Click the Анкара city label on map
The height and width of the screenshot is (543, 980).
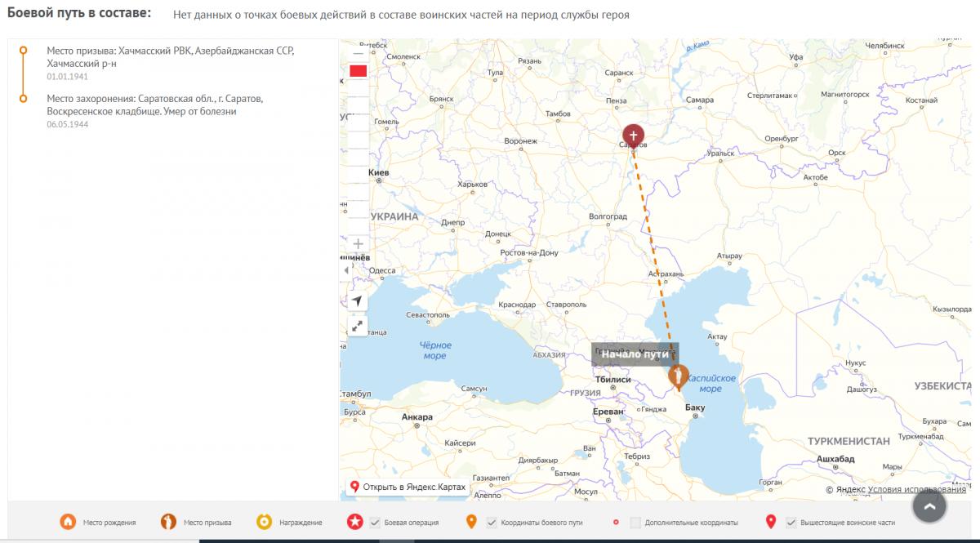[416, 417]
